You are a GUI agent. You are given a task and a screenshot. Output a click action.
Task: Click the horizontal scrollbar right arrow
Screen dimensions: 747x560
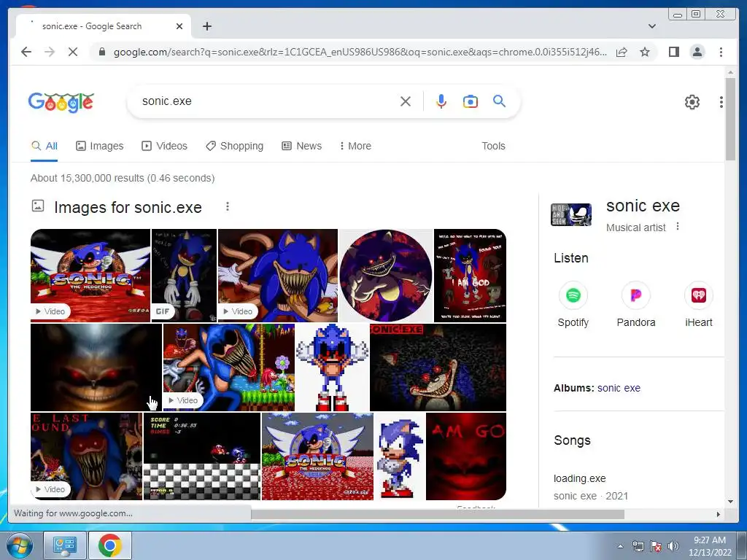(x=719, y=514)
